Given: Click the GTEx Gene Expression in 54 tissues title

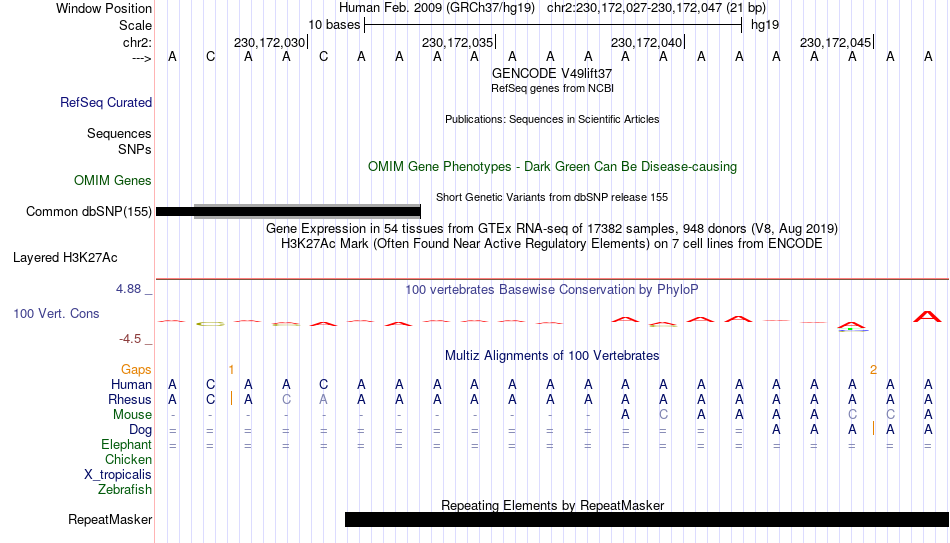Looking at the screenshot, I should pos(552,228).
